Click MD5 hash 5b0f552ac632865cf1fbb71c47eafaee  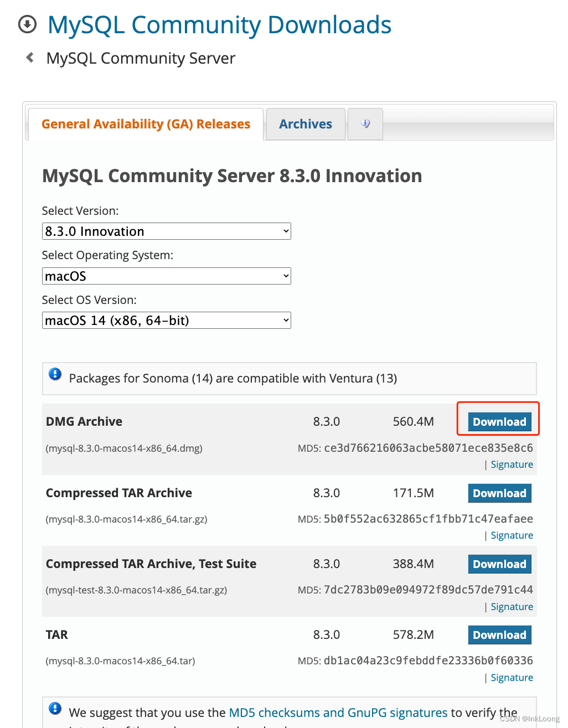coord(428,519)
